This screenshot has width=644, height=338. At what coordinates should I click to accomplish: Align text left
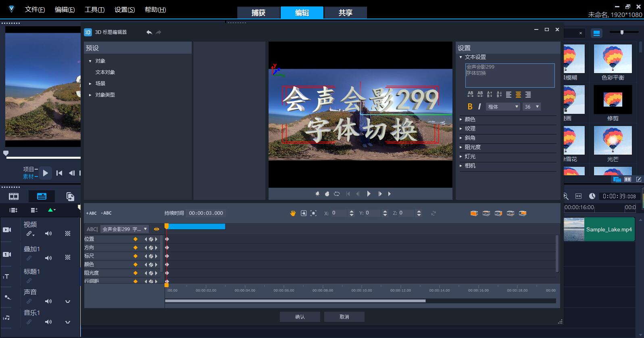point(509,94)
